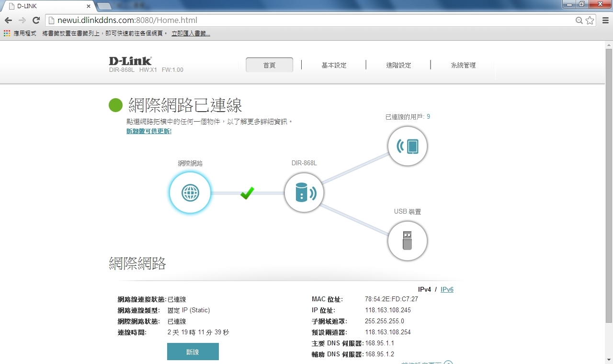The height and width of the screenshot is (364, 613).
Task: Click the zoom magnifier icon in the address bar
Action: (579, 20)
